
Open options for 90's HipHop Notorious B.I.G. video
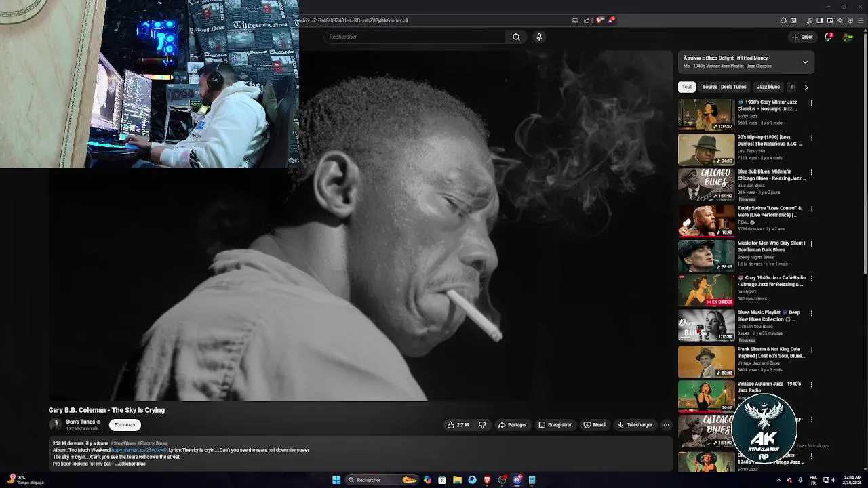811,138
